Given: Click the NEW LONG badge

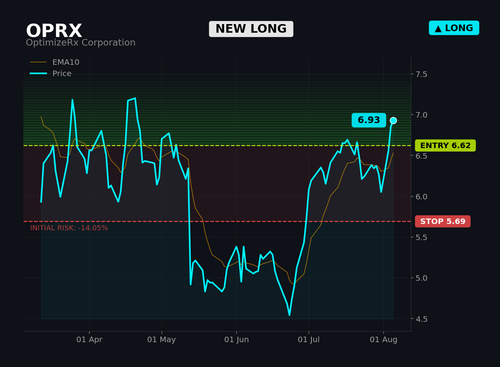Looking at the screenshot, I should click(251, 29).
